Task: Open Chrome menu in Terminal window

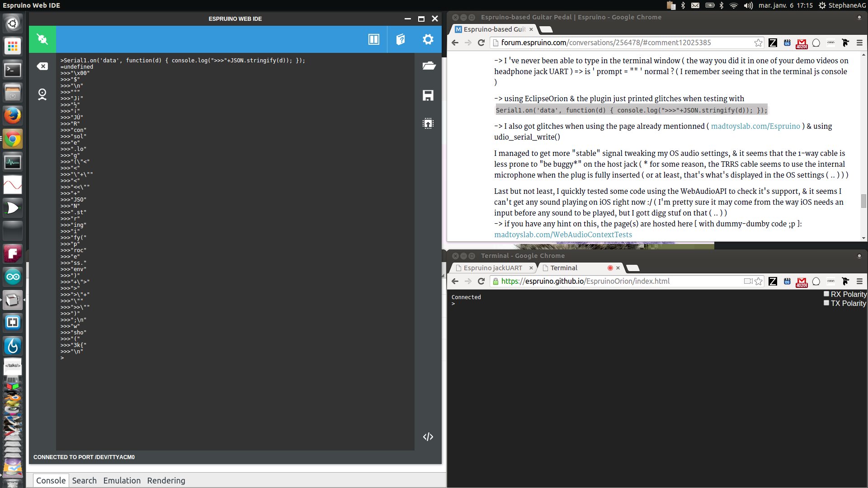Action: coord(859,281)
